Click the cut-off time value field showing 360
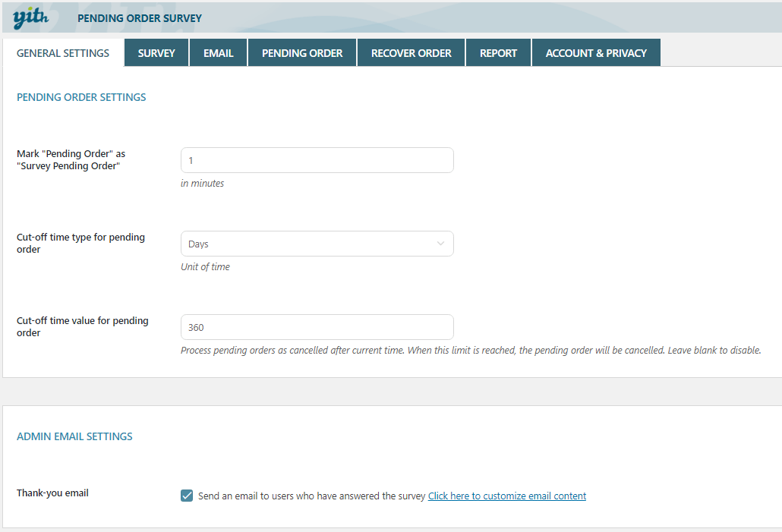 pos(317,327)
